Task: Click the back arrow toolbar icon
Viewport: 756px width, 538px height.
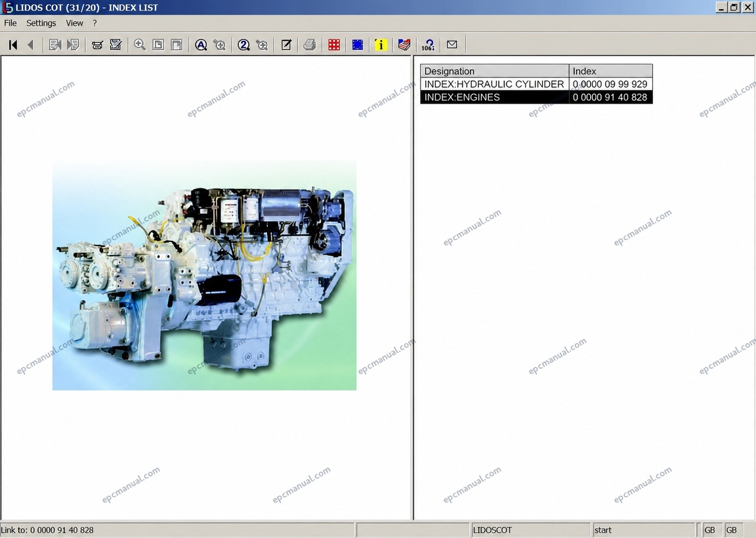Action: 31,45
